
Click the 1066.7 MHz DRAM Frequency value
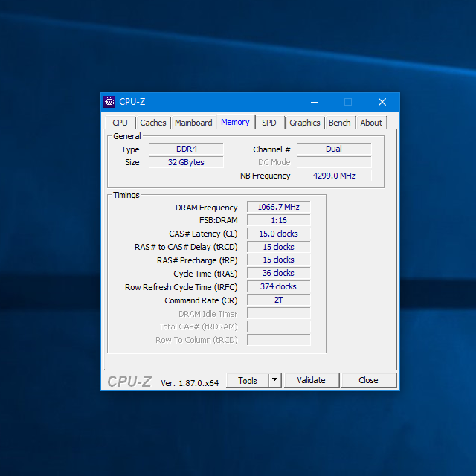pyautogui.click(x=279, y=207)
